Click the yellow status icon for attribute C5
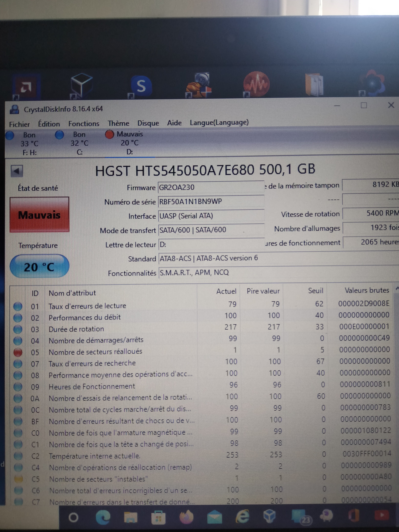The height and width of the screenshot is (532, 399). (x=19, y=479)
